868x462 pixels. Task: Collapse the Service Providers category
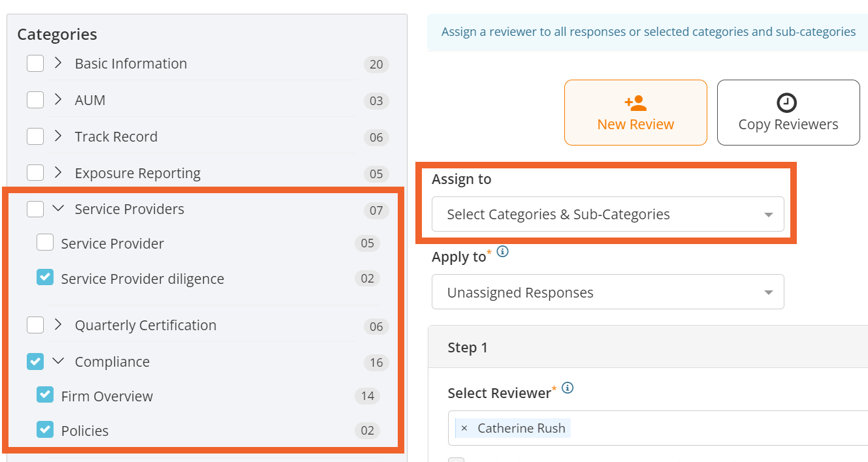click(x=58, y=209)
